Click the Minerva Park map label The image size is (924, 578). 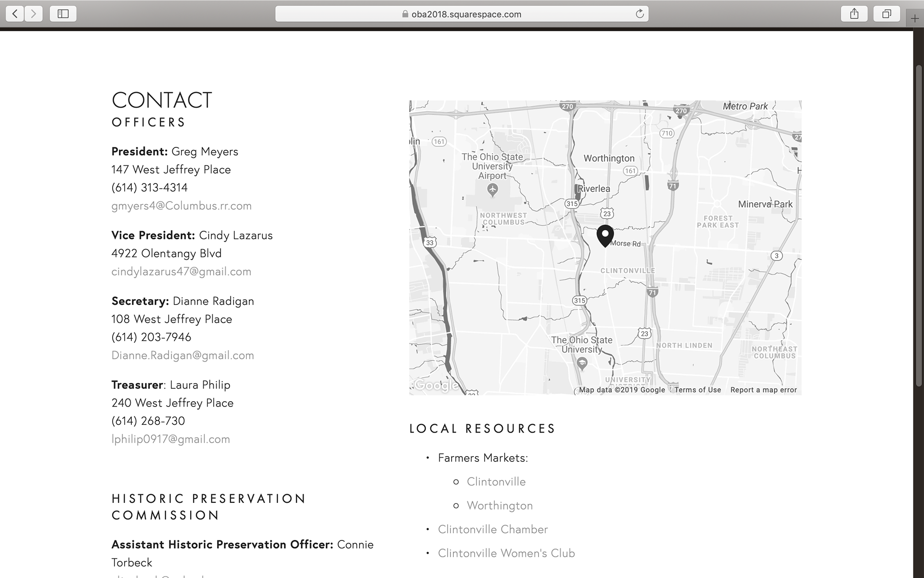pos(765,204)
